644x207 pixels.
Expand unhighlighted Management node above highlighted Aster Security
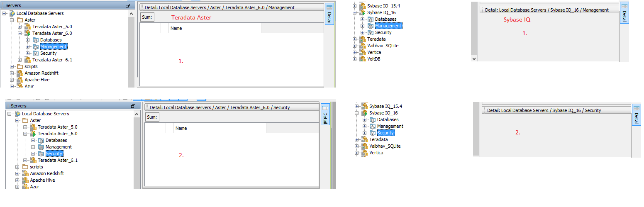coord(33,147)
